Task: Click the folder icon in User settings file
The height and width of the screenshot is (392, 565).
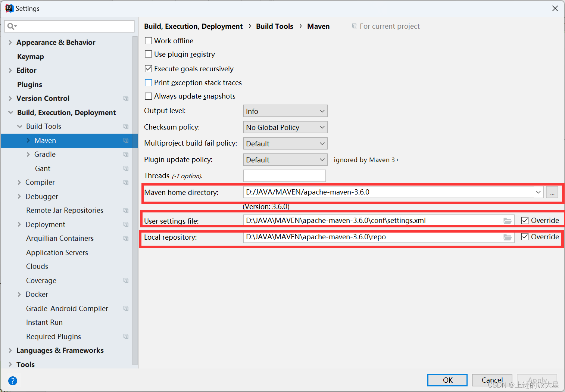Action: (x=507, y=221)
